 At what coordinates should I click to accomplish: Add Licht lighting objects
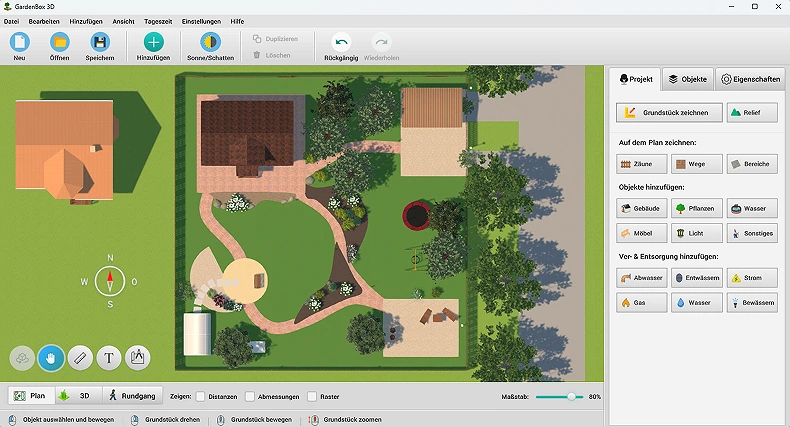coord(697,233)
